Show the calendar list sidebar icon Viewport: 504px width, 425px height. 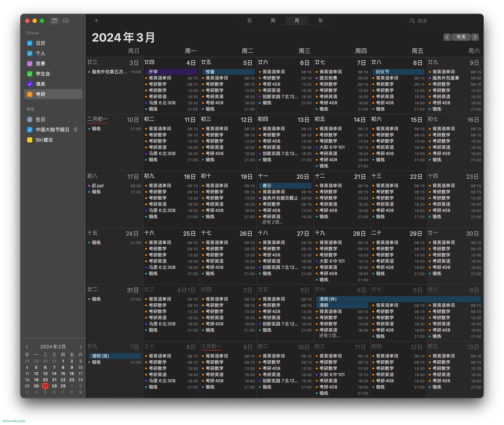(x=55, y=21)
